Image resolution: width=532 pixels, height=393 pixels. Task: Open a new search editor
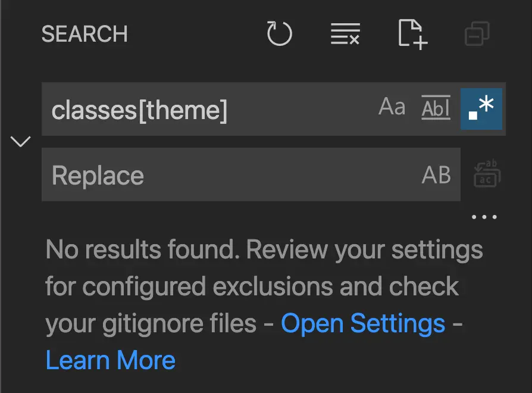(412, 35)
